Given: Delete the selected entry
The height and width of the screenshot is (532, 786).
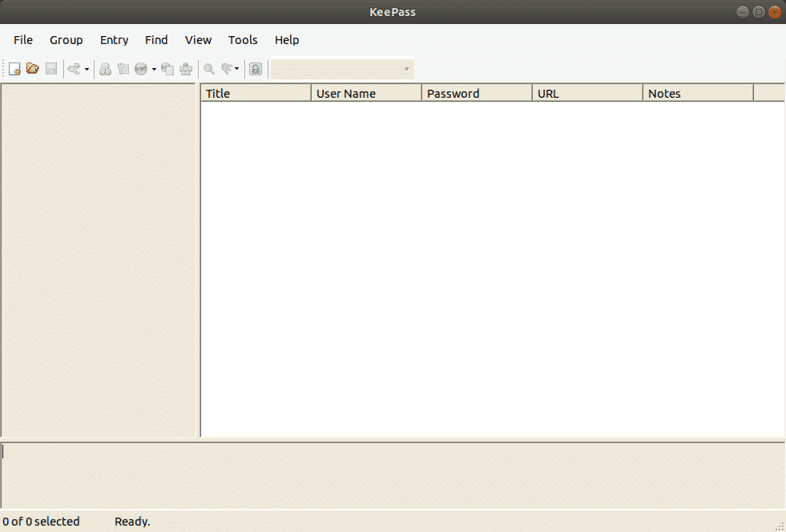Looking at the screenshot, I should click(123, 69).
